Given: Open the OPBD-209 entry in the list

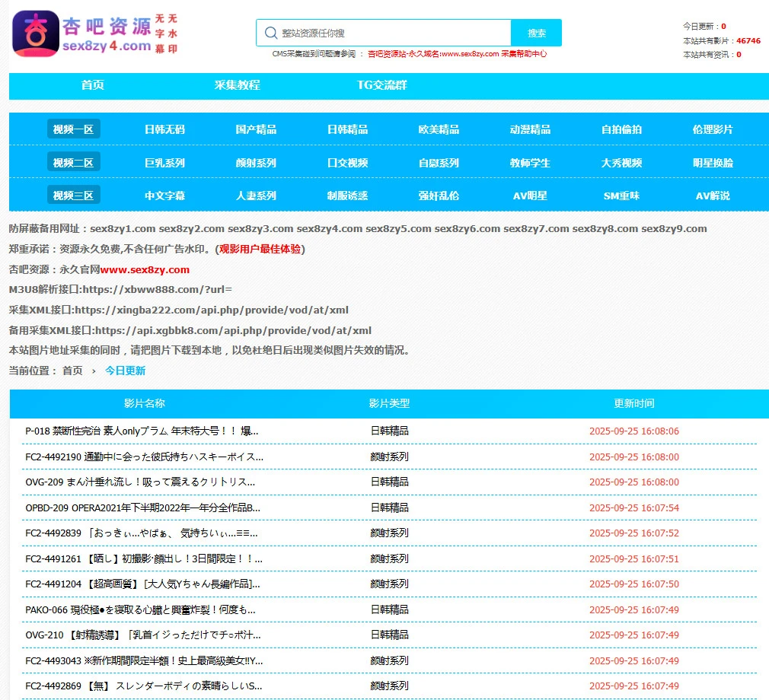Looking at the screenshot, I should [x=142, y=508].
